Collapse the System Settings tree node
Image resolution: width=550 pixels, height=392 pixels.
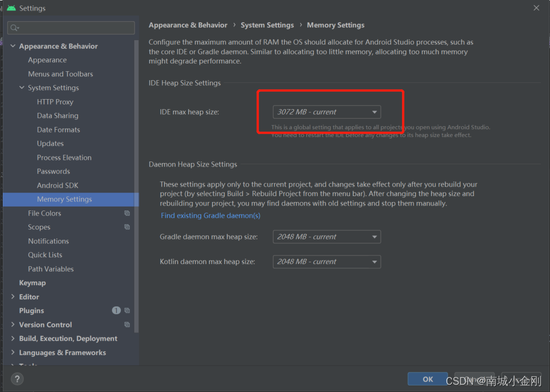[x=22, y=87]
